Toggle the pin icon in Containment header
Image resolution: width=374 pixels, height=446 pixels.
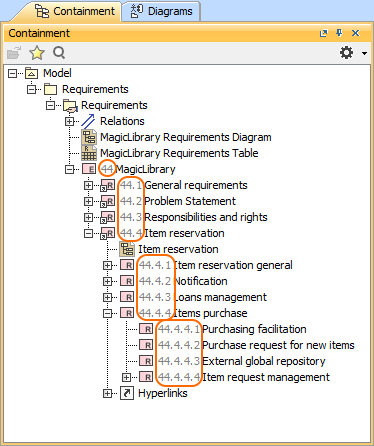pyautogui.click(x=339, y=33)
